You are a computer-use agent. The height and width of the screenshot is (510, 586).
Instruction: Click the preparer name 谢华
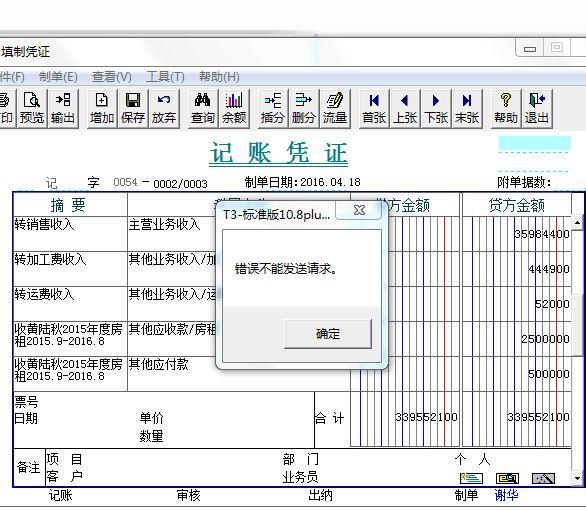(x=506, y=495)
